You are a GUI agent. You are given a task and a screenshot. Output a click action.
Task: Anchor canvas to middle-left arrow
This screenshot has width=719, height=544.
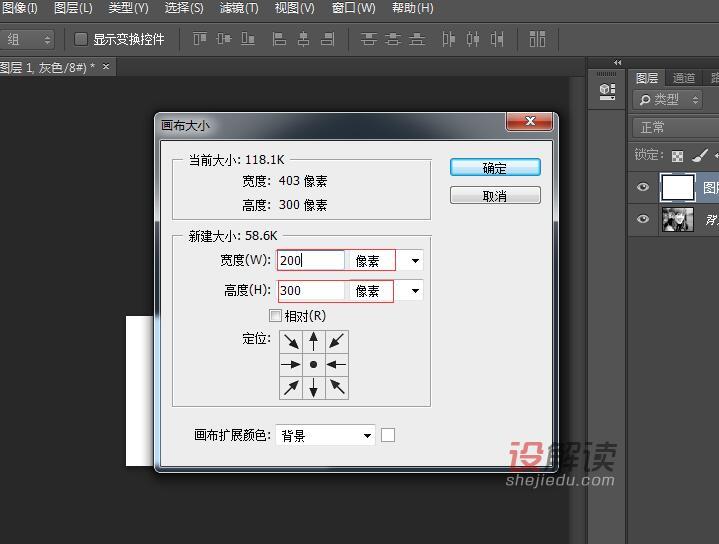click(x=291, y=365)
